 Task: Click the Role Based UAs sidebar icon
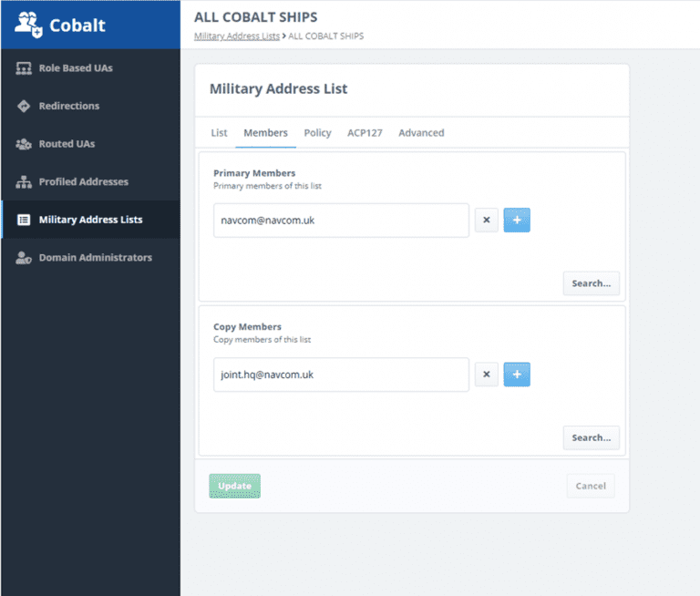click(24, 68)
